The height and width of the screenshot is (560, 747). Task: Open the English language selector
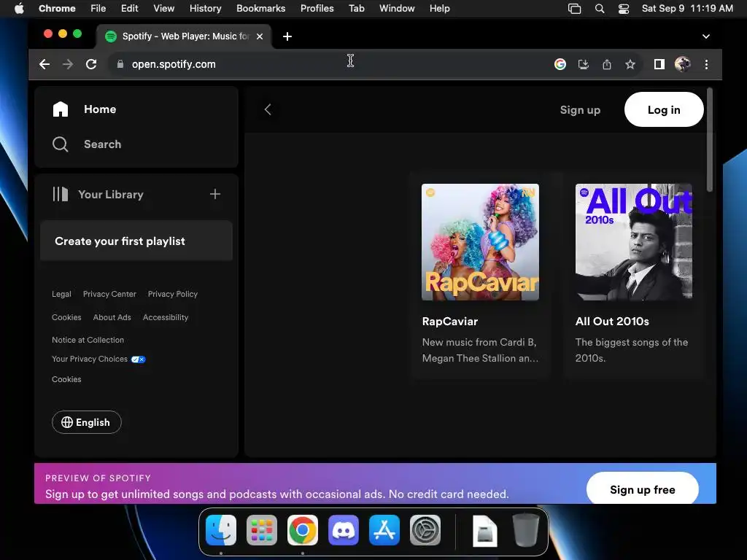tap(87, 422)
